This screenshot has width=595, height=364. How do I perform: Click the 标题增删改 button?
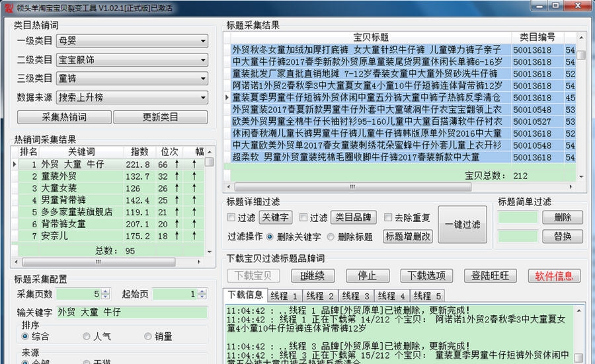pos(408,237)
